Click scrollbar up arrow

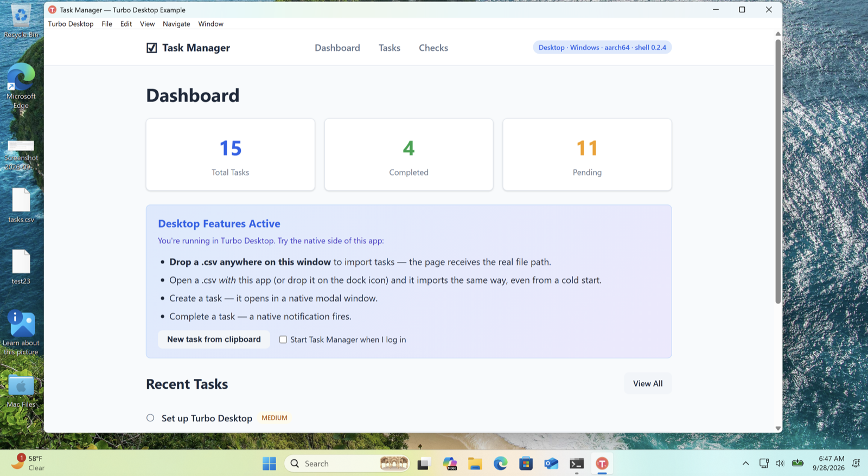778,34
